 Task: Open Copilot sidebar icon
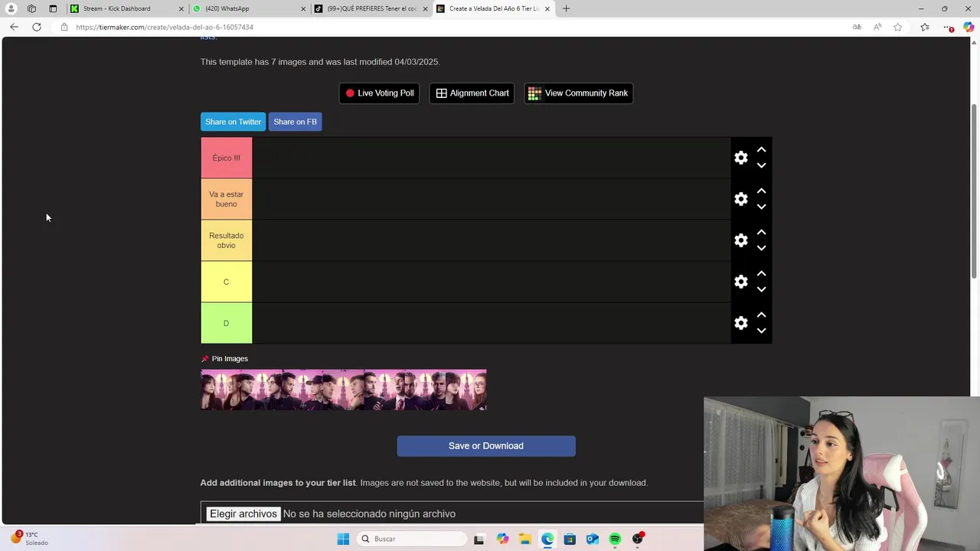[x=969, y=27]
